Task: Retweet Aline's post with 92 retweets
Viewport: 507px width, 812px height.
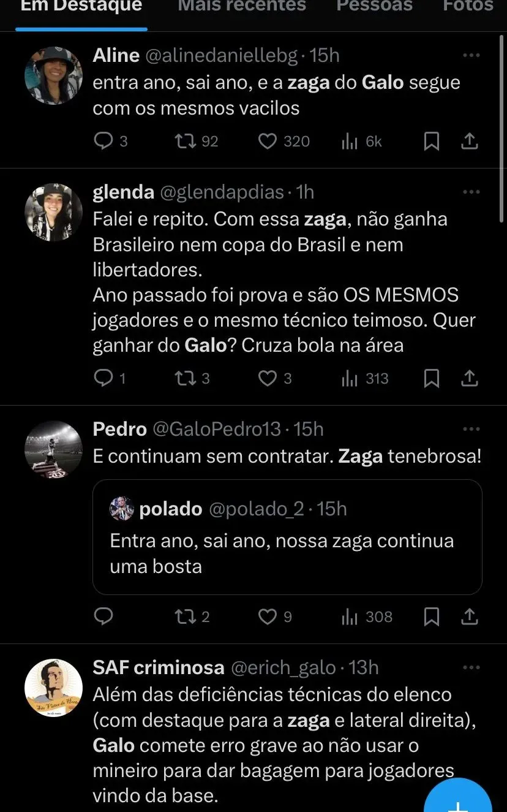Action: coord(182,142)
